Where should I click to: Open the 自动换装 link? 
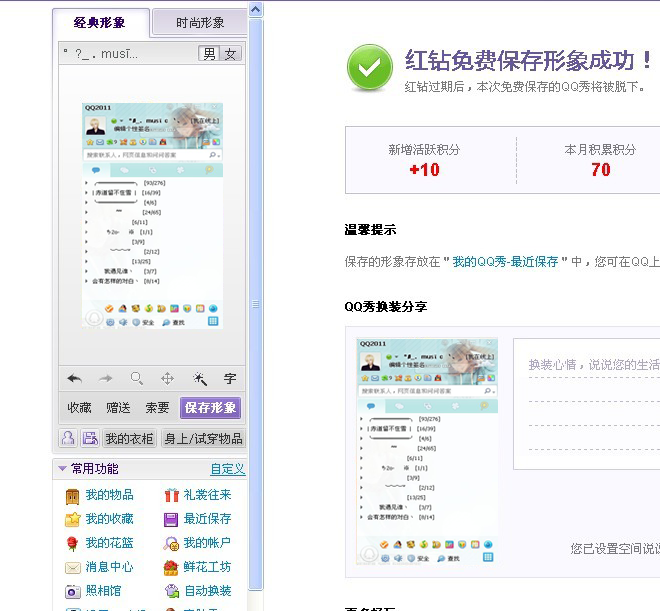[208, 591]
